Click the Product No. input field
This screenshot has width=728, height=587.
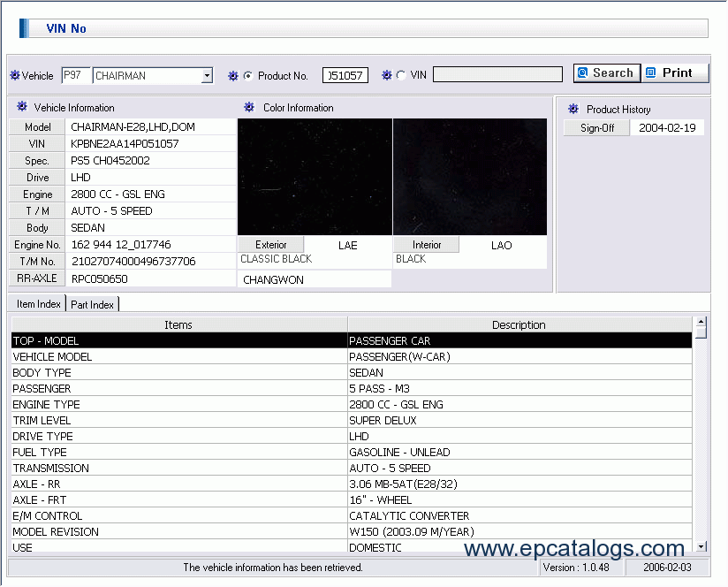coord(345,75)
